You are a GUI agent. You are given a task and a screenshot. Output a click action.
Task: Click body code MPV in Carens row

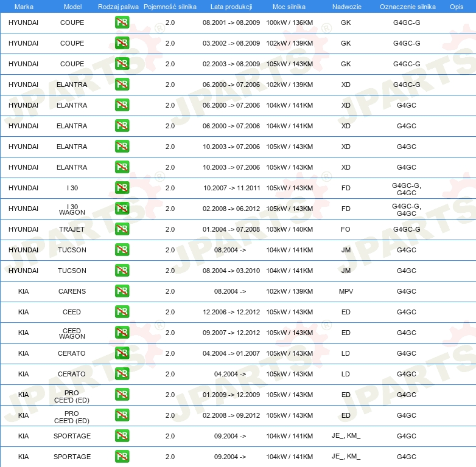pyautogui.click(x=346, y=291)
